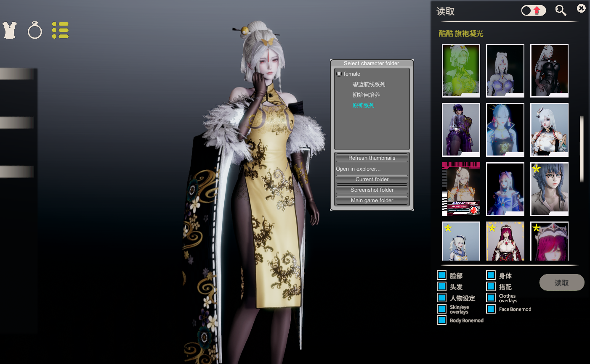590x364 pixels.
Task: Select the 碧蓝航线系列 folder
Action: [x=369, y=84]
